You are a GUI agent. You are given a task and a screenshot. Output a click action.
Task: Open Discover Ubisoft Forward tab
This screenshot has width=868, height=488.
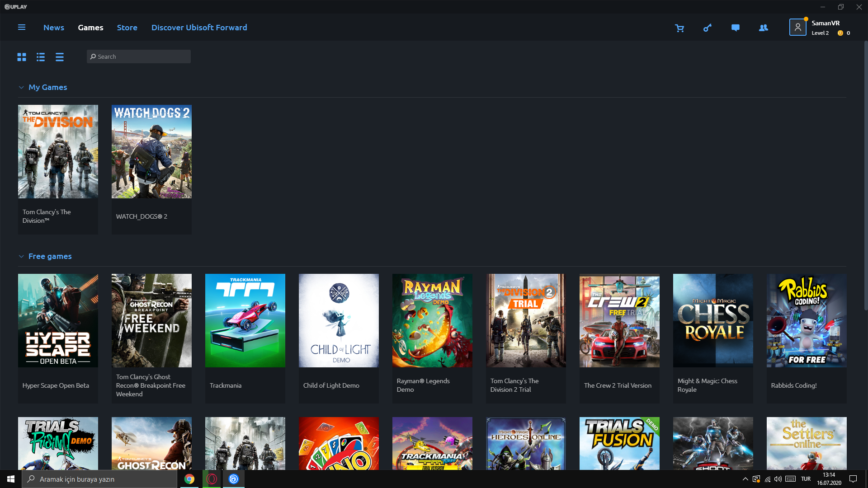199,28
